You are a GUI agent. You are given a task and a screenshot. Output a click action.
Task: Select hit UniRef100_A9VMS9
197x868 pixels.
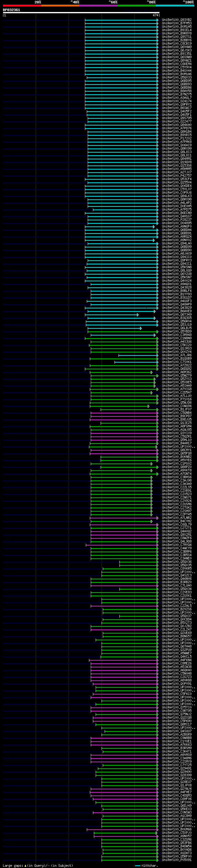[x=176, y=755]
